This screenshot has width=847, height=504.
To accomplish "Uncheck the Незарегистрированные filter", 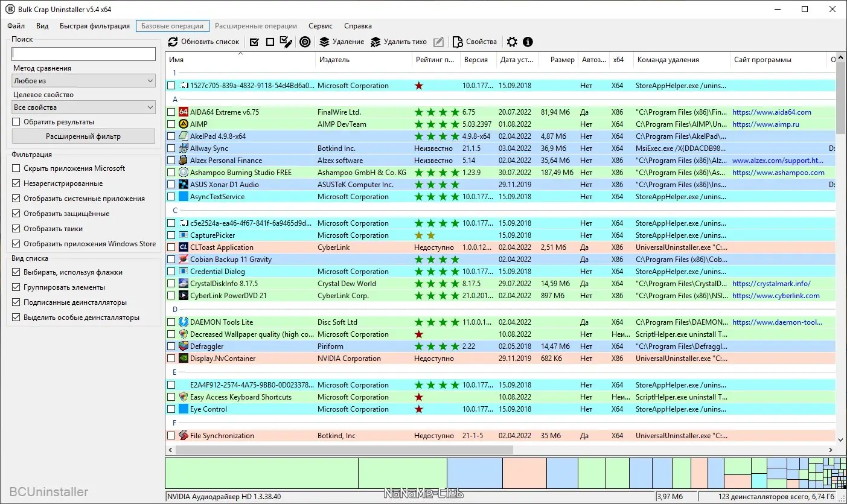I will [16, 183].
